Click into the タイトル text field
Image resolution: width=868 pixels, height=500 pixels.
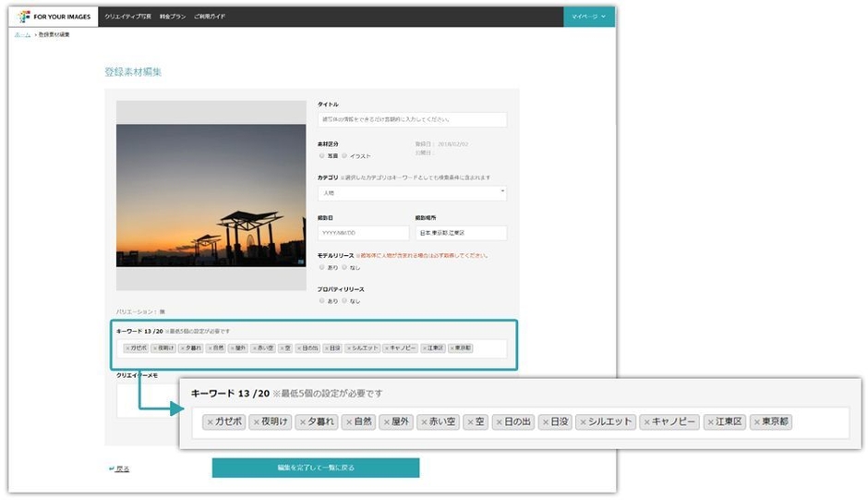pyautogui.click(x=412, y=119)
